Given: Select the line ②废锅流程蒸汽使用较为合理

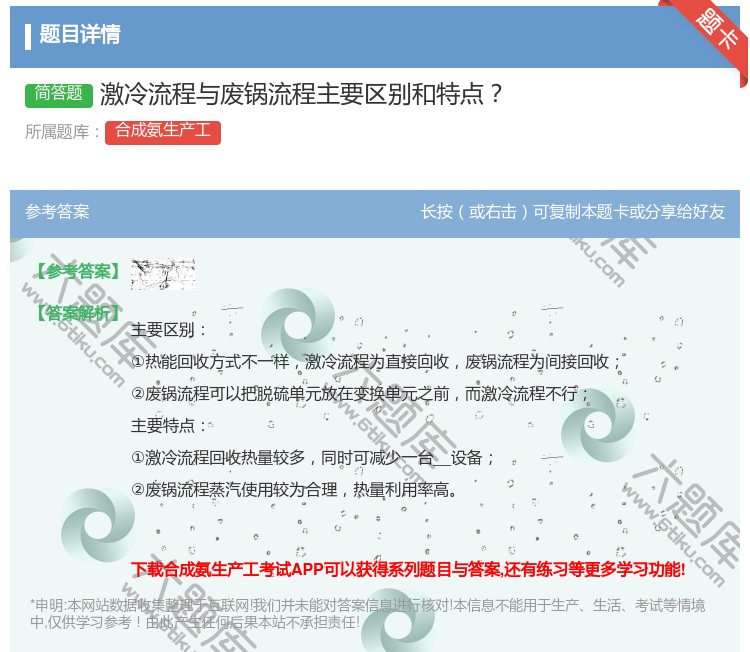Looking at the screenshot, I should [x=294, y=490].
